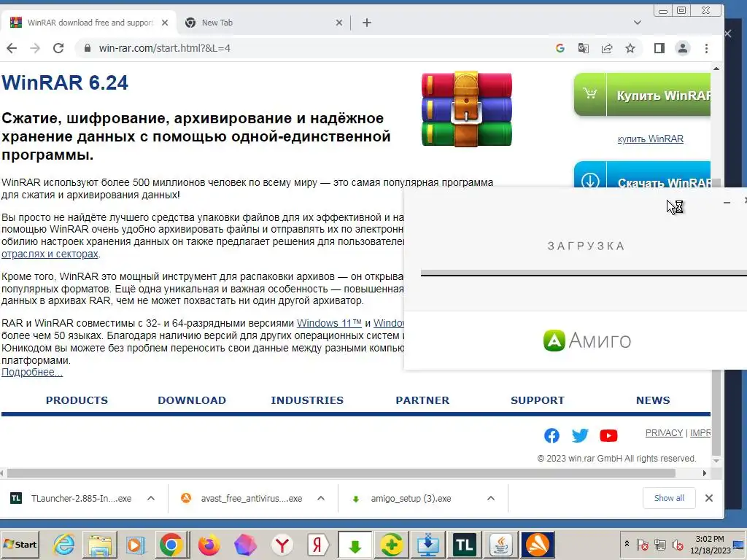747x560 pixels.
Task: Open the Windows Start menu
Action: point(20,544)
